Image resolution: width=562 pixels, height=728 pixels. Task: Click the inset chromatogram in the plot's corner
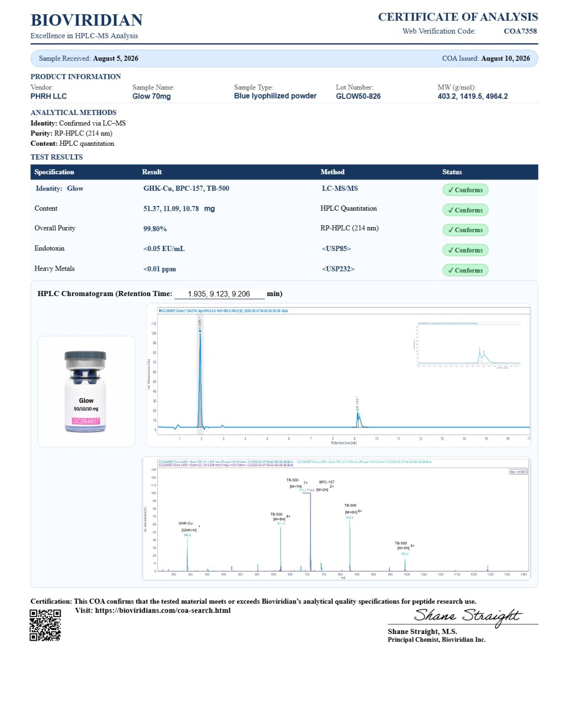(x=467, y=345)
